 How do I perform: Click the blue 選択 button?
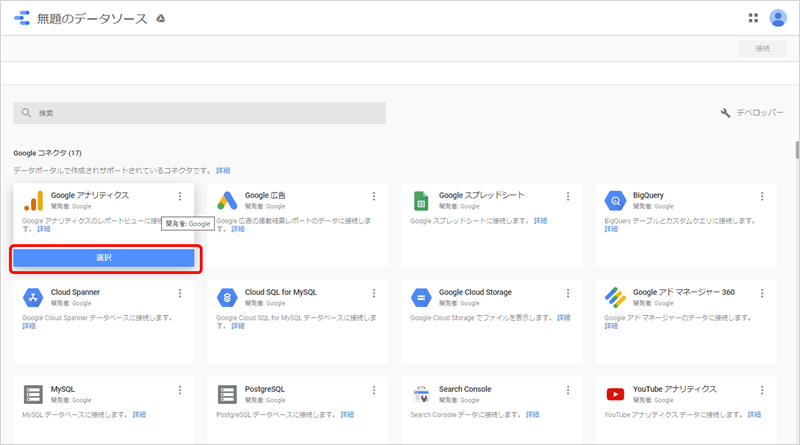point(104,258)
